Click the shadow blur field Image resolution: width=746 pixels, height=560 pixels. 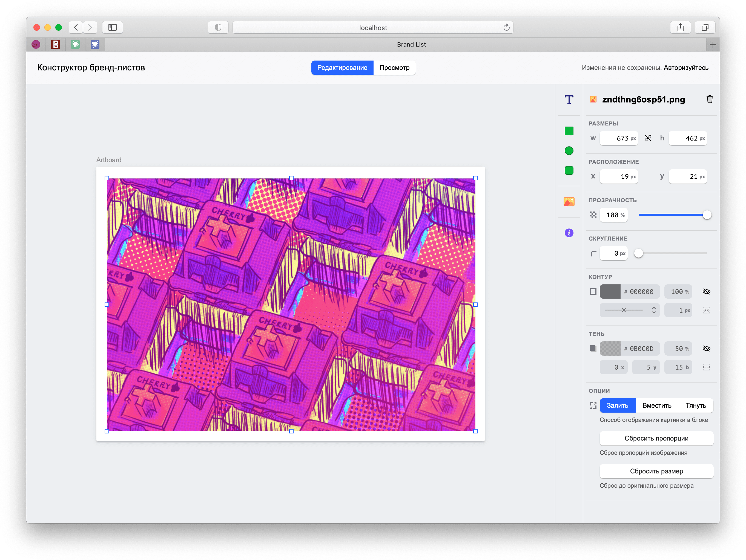[x=679, y=367]
